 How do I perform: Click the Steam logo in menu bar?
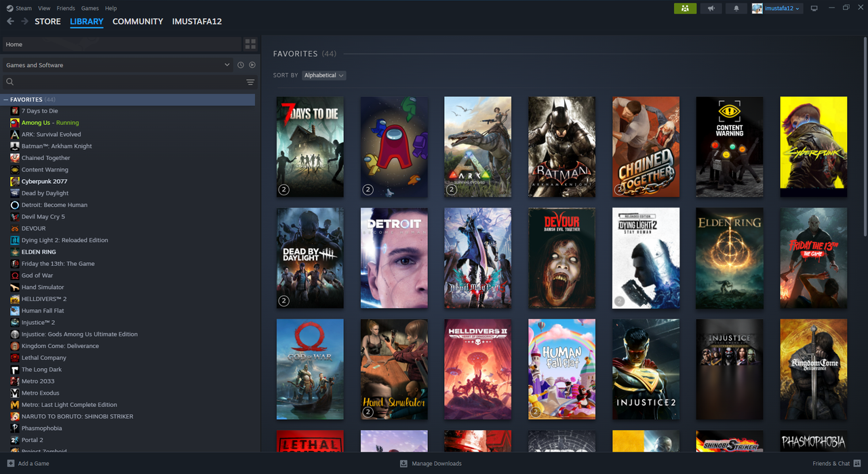(9, 8)
